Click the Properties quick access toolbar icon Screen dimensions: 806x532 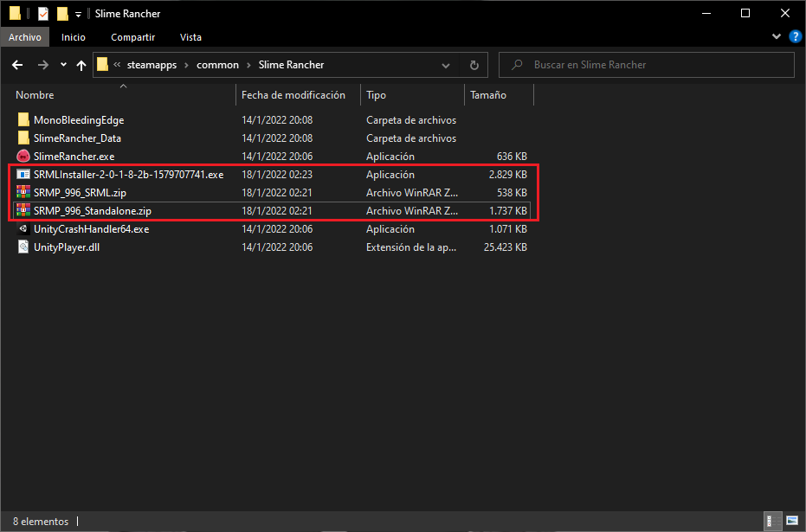tap(43, 13)
